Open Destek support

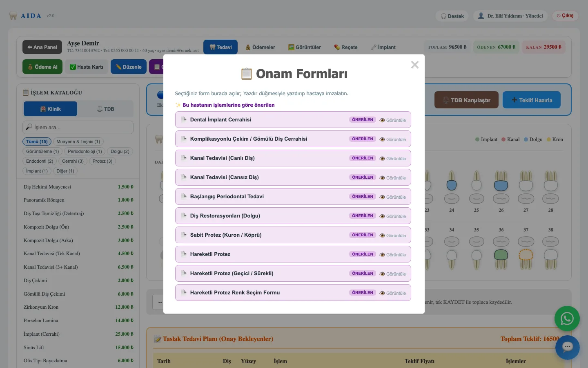[x=452, y=16]
